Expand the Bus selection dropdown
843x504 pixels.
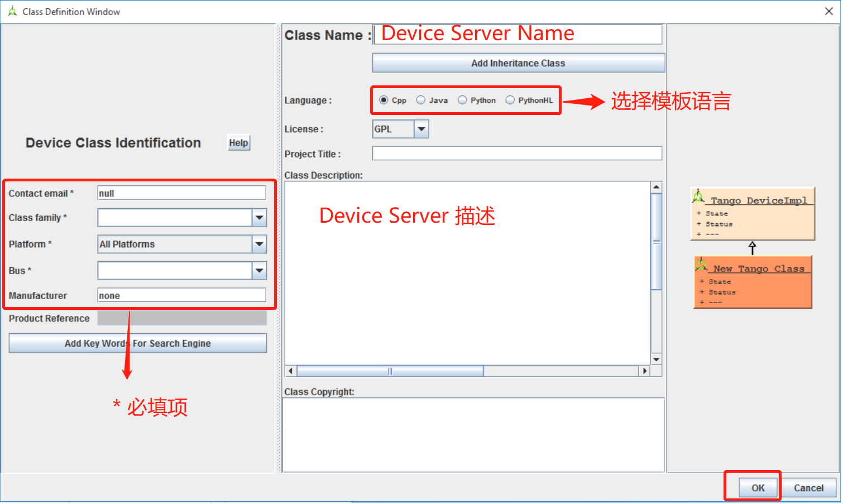[259, 271]
